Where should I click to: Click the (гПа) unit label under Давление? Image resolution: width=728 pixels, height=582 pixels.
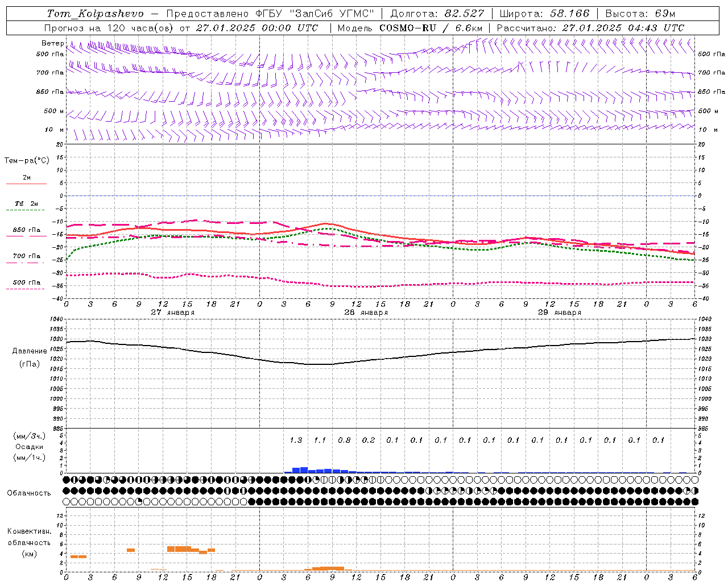tap(30, 364)
